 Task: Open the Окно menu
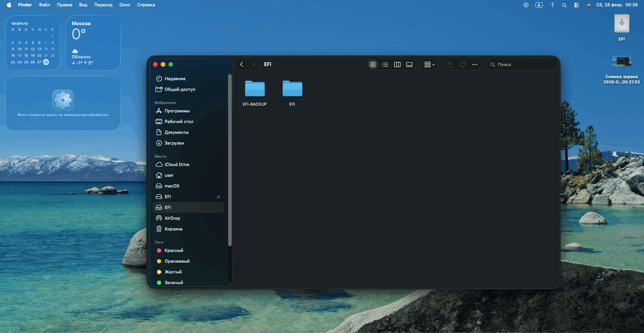coord(125,5)
